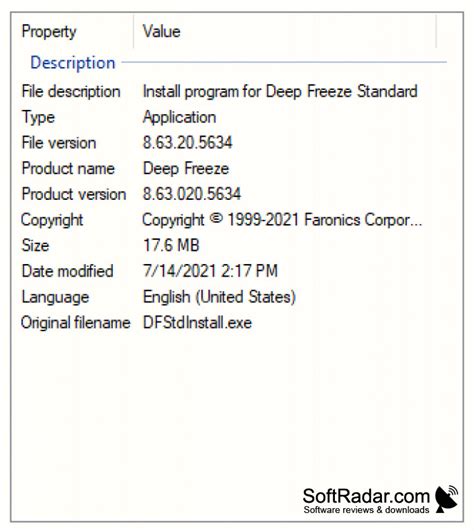Select the File description row
Viewport: 474px width, 531px height.
234,91
